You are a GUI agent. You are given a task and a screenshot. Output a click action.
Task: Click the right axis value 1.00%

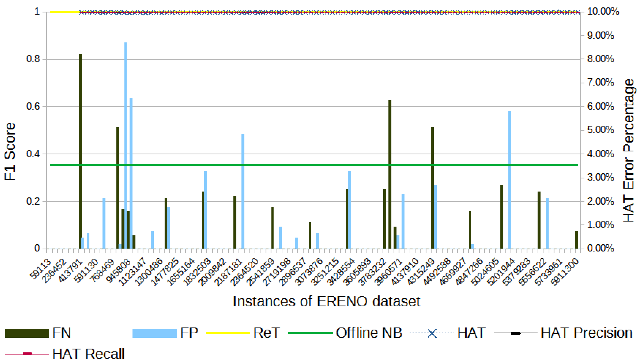coord(601,225)
